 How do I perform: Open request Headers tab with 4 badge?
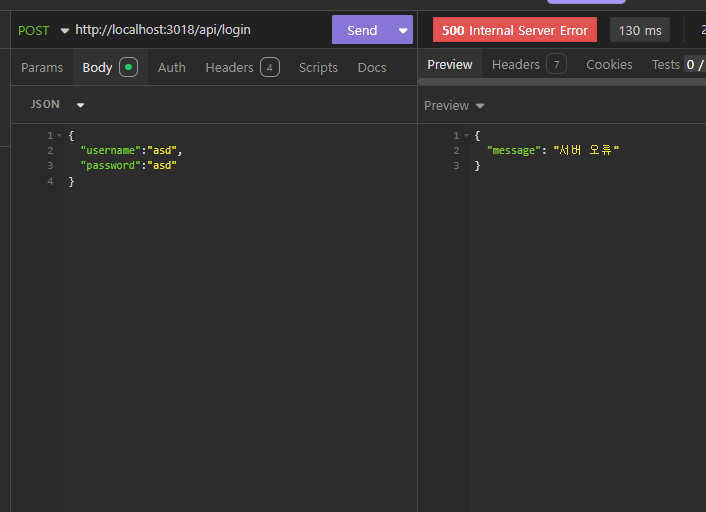point(242,68)
